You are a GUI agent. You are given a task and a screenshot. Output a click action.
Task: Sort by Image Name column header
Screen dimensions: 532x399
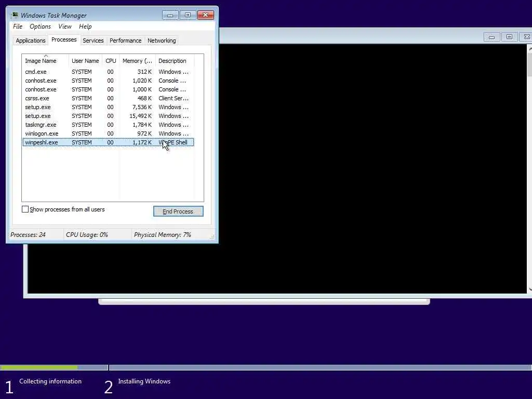tap(45, 61)
